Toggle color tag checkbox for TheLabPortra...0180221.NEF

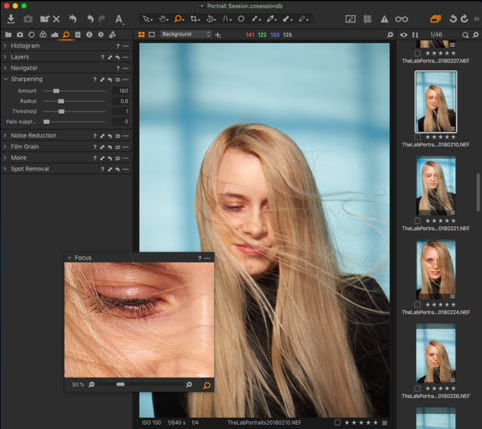417,221
